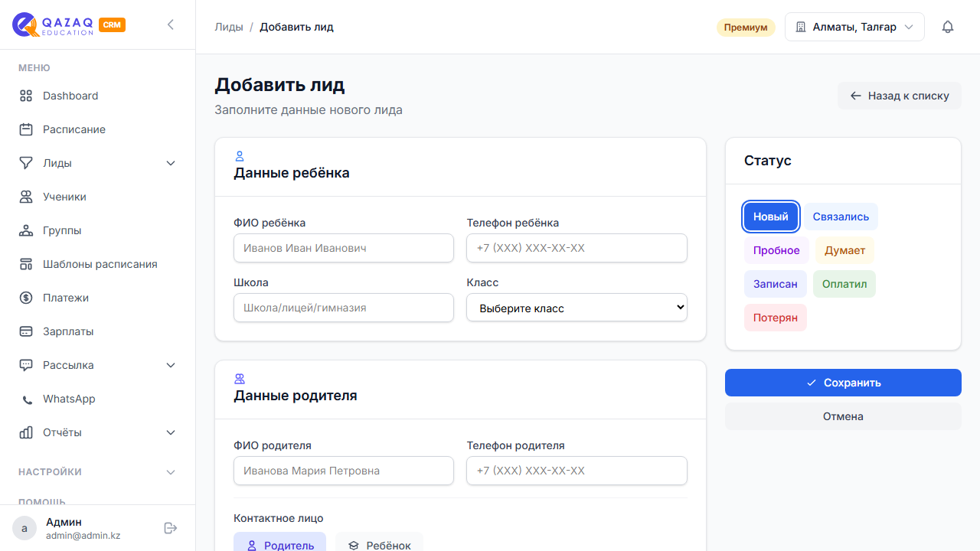Open Платежи menu item
This screenshot has width=980, height=551.
pyautogui.click(x=98, y=298)
